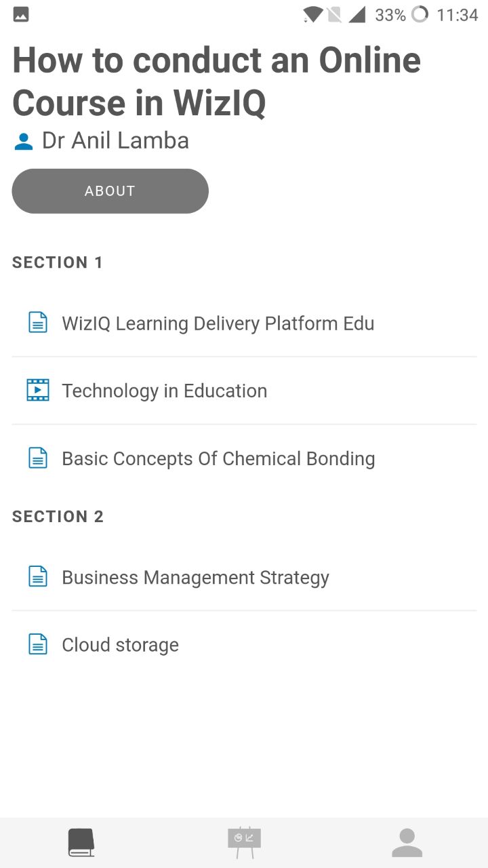Tap the screenshot icon in the status bar

(x=20, y=14)
